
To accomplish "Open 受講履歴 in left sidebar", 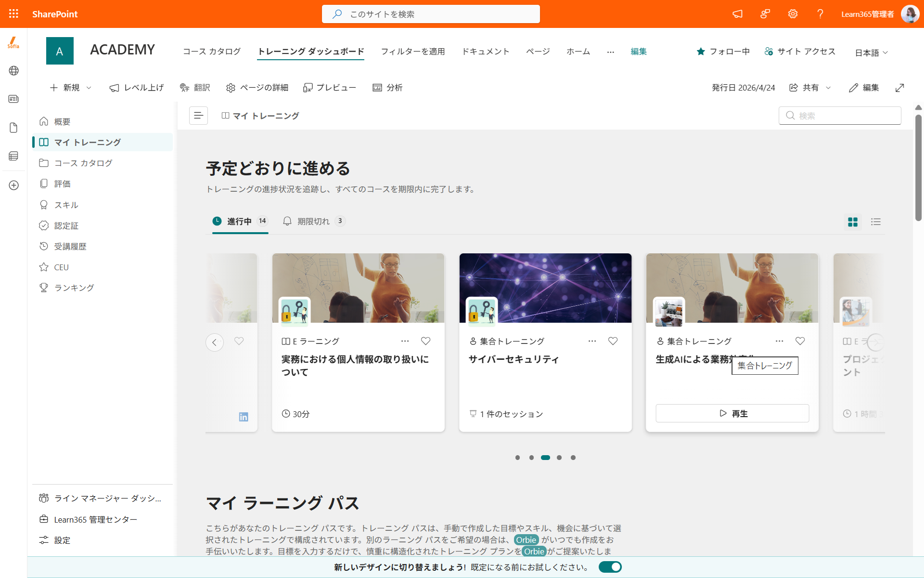I will coord(102,246).
